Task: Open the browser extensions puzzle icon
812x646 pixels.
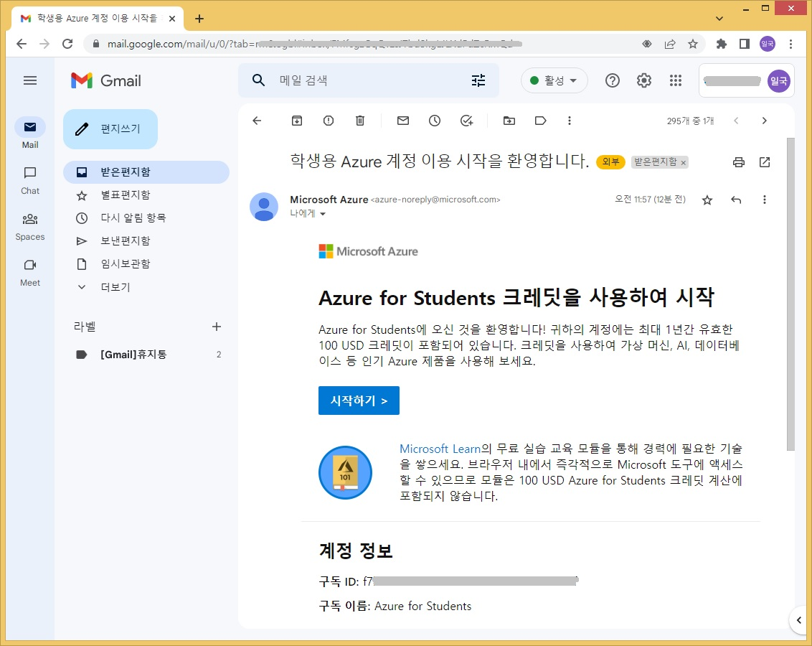Action: point(722,44)
